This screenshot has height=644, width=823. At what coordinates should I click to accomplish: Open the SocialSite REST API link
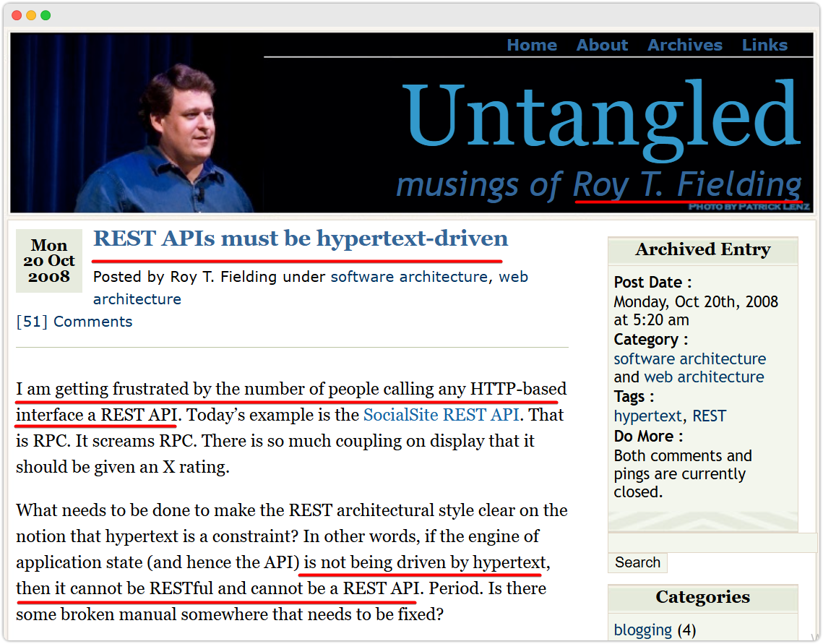tap(441, 415)
